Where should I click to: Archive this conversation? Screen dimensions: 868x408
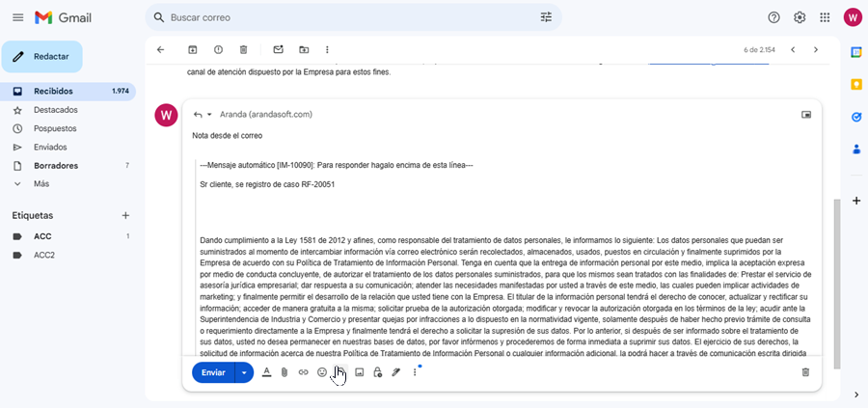(193, 49)
